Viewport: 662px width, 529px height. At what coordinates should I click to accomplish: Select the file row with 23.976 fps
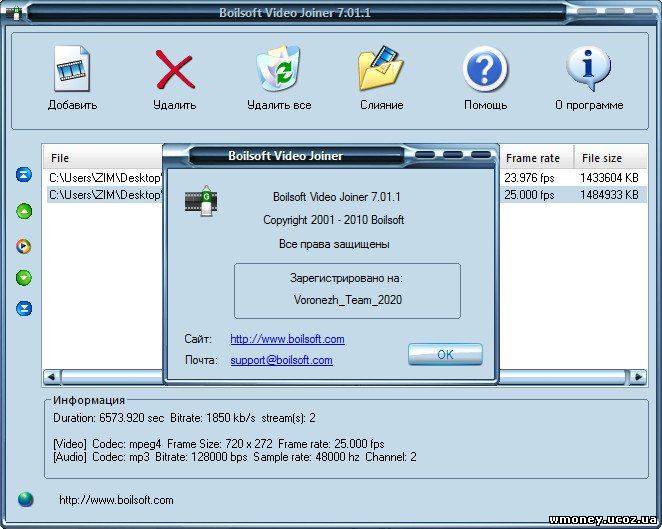coord(346,178)
